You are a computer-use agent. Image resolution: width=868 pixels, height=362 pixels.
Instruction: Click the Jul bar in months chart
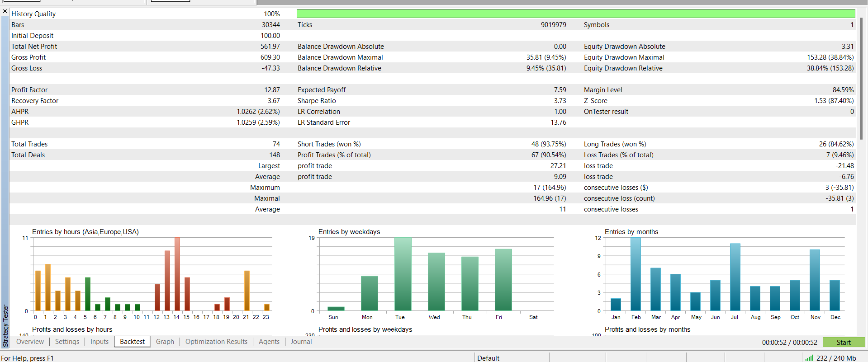coord(735,277)
